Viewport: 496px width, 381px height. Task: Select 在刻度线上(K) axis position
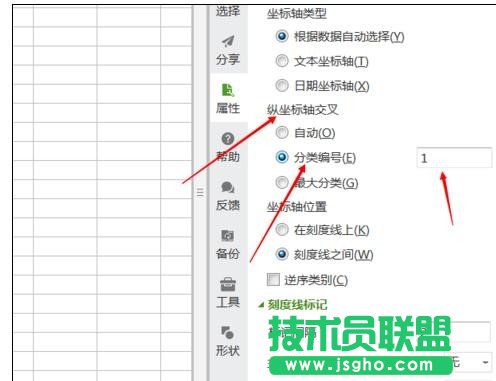click(282, 230)
